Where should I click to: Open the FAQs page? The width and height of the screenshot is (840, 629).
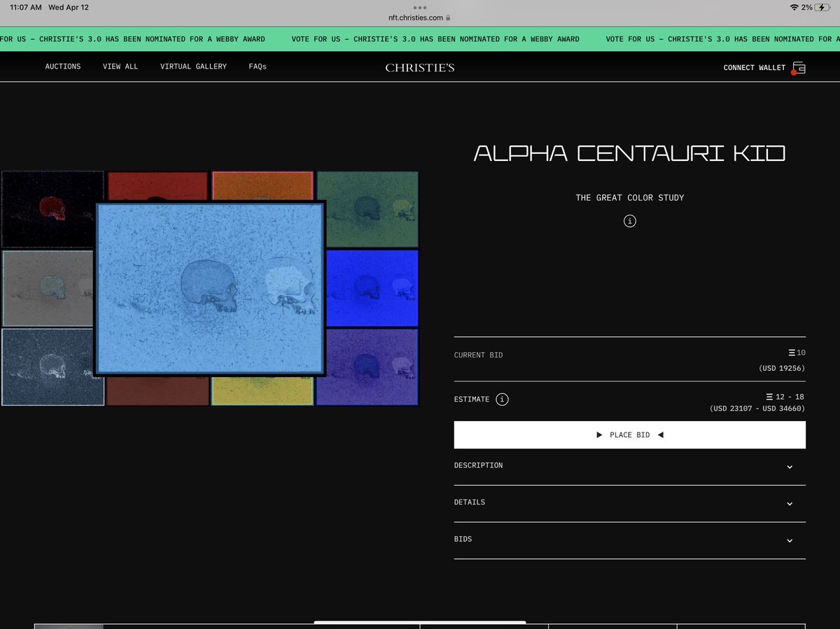[x=258, y=66]
